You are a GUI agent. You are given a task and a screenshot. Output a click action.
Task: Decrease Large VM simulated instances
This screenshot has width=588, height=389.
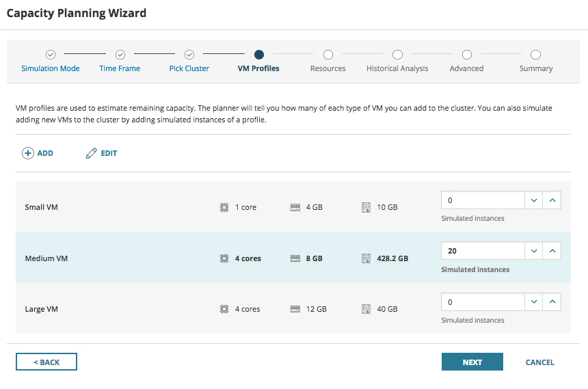pyautogui.click(x=534, y=301)
